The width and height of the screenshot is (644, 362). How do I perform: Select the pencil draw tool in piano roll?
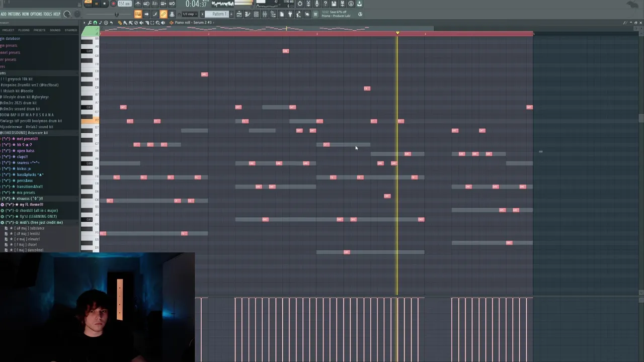coord(120,22)
